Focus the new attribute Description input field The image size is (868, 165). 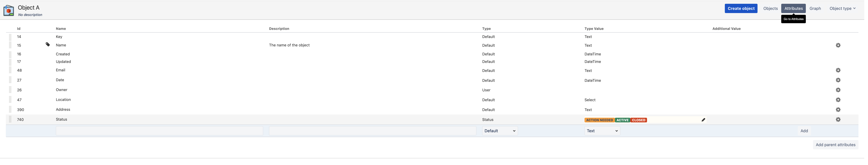click(374, 131)
